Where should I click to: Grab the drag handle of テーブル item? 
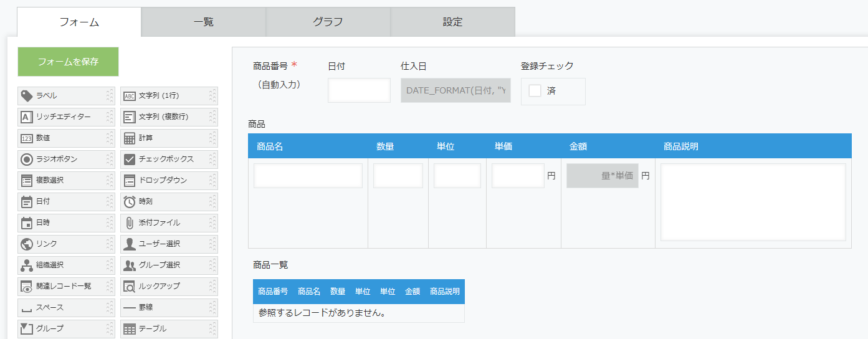212,329
